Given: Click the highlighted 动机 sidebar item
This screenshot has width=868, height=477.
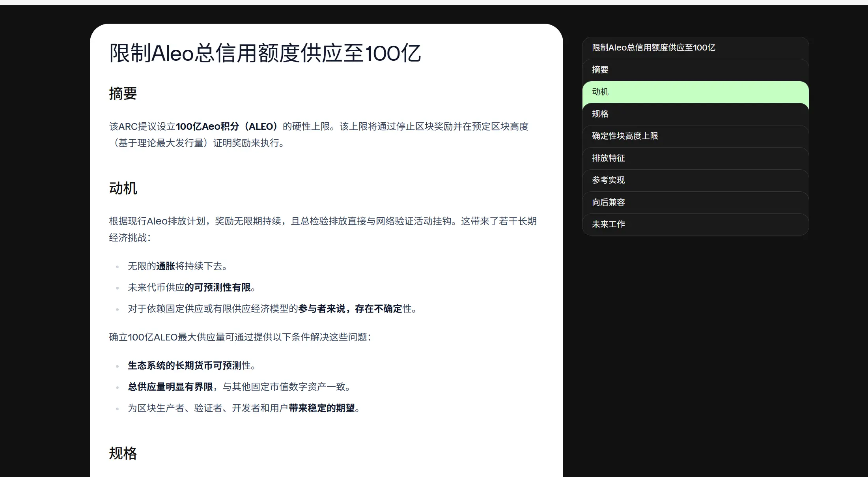Looking at the screenshot, I should tap(600, 92).
